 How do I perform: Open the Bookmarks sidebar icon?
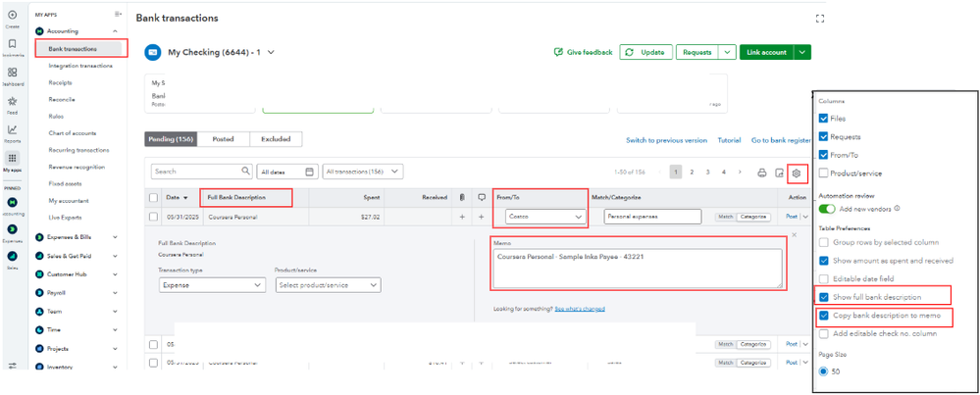coord(12,44)
